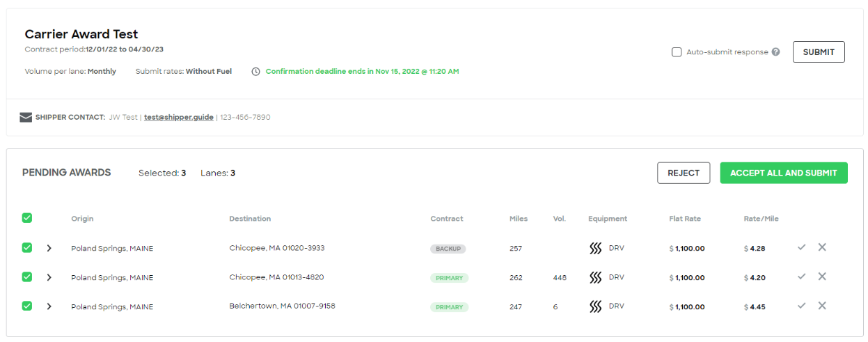Reject the Belchertown lane with X icon
Viewport: 868px width, 342px height.
click(x=822, y=306)
